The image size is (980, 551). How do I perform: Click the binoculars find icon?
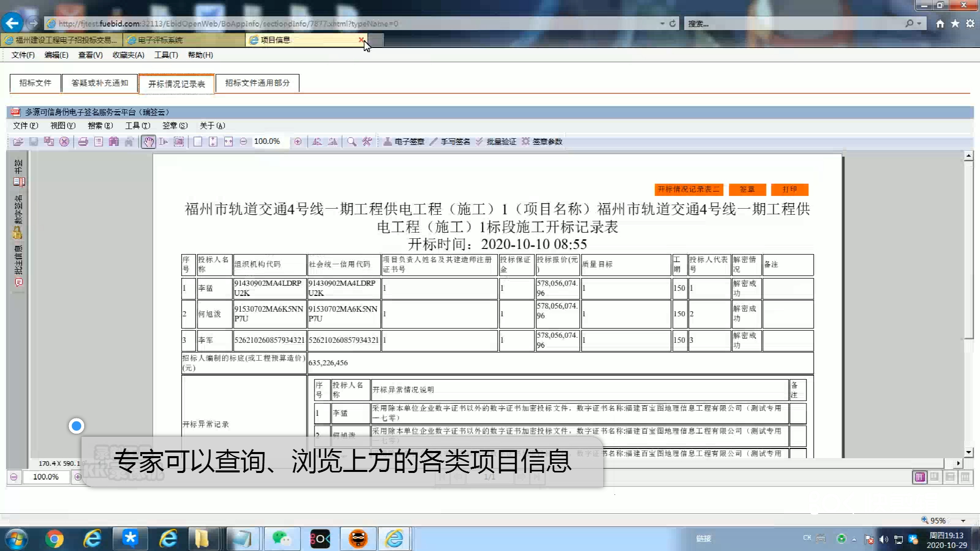pyautogui.click(x=114, y=142)
